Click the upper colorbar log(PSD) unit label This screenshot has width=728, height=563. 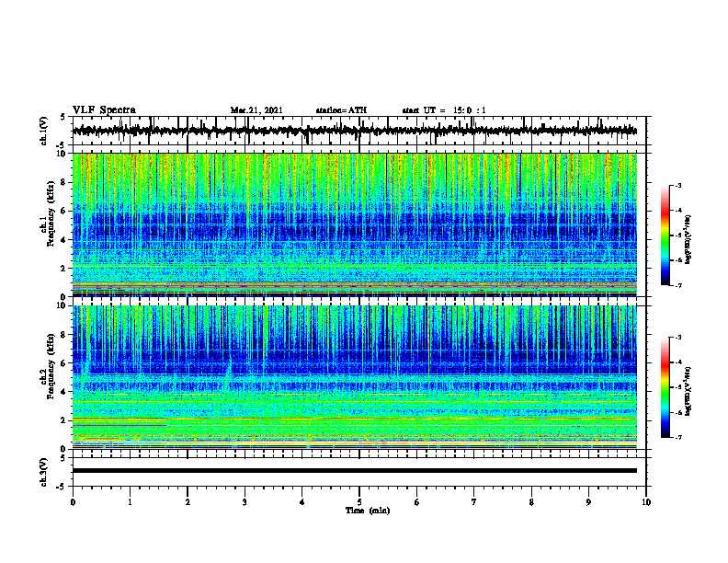[688, 240]
